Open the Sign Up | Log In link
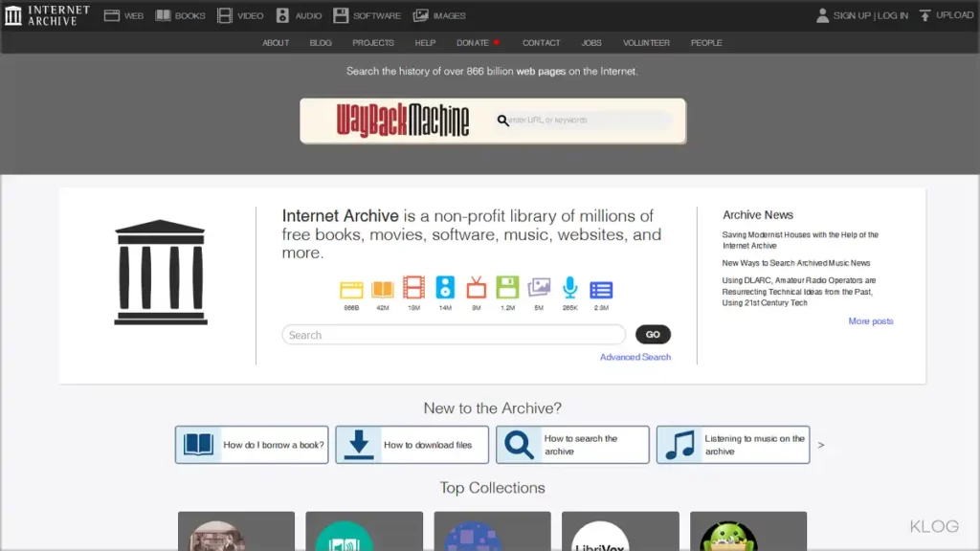This screenshot has height=551, width=980. [x=871, y=15]
